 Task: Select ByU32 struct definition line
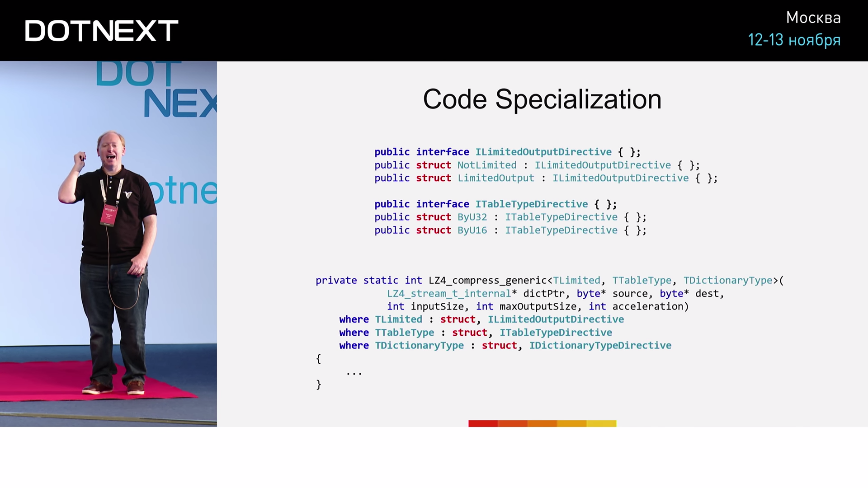510,217
